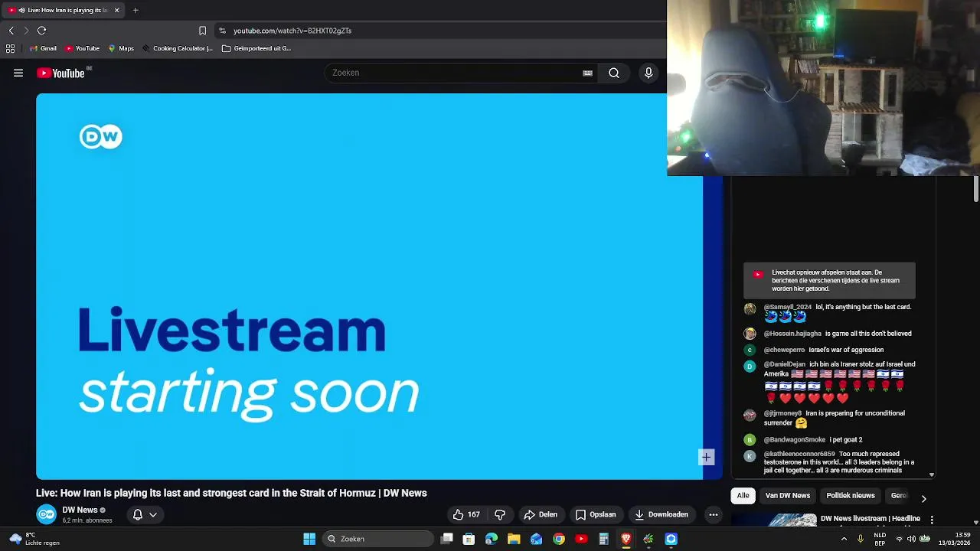Viewport: 980px width, 551px height.
Task: Select the Politiek nieuws chip
Action: [850, 495]
